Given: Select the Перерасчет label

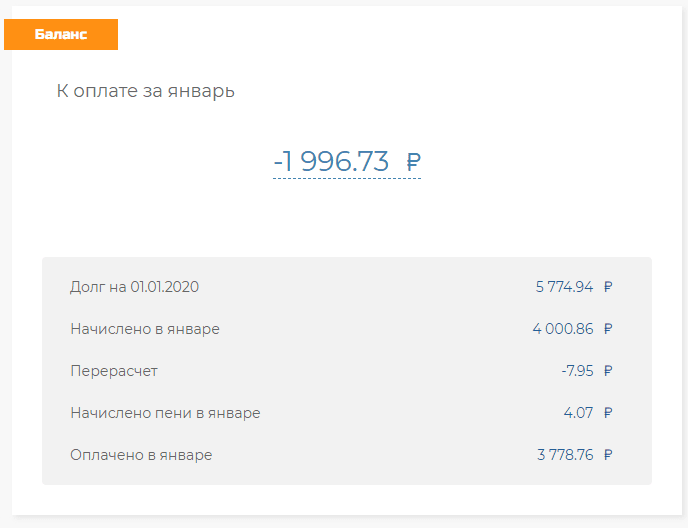Looking at the screenshot, I should [114, 371].
